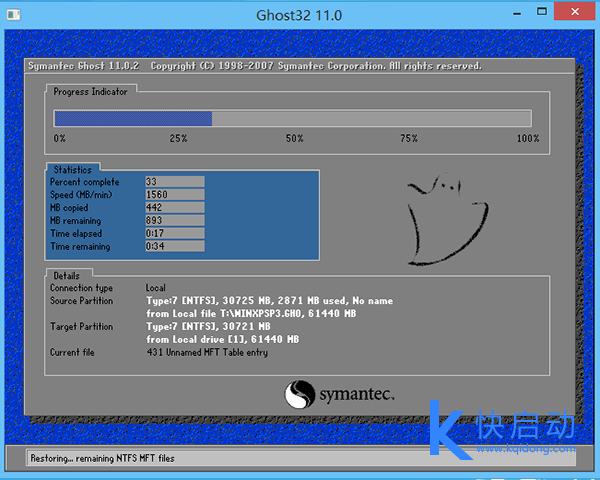Select the Speed (MB/min) value field
The height and width of the screenshot is (480, 600).
(x=175, y=195)
